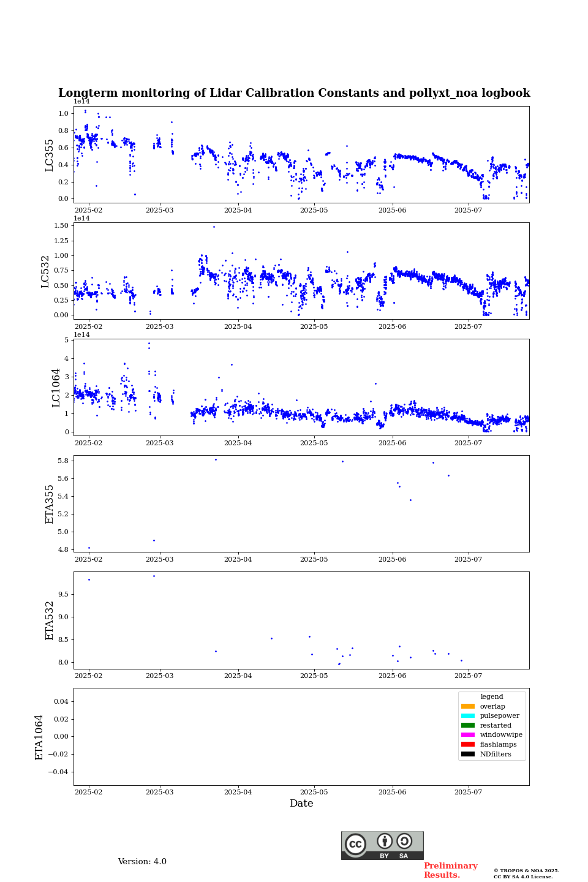588x882 pixels.
Task: Click the orange overlap legend swatch
Action: click(x=468, y=706)
